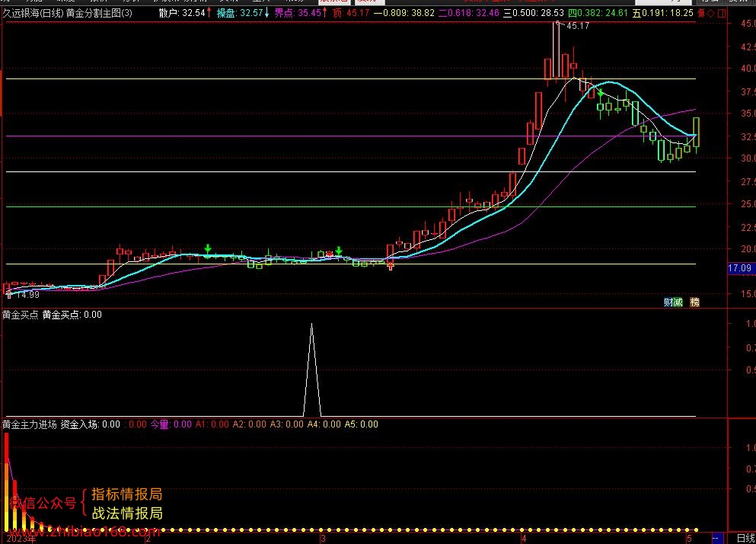Click the 顶 45.17 indicator value
The image size is (756, 544).
[351, 13]
